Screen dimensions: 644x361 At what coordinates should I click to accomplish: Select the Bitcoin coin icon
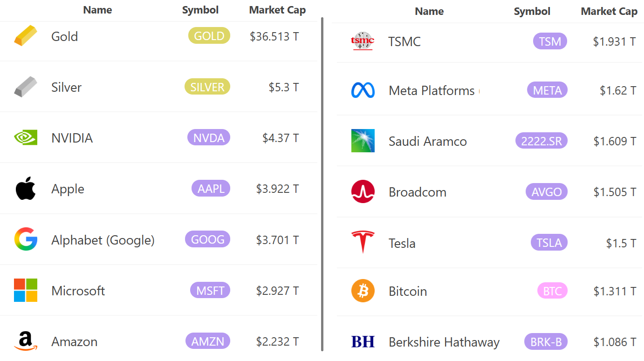pos(363,291)
